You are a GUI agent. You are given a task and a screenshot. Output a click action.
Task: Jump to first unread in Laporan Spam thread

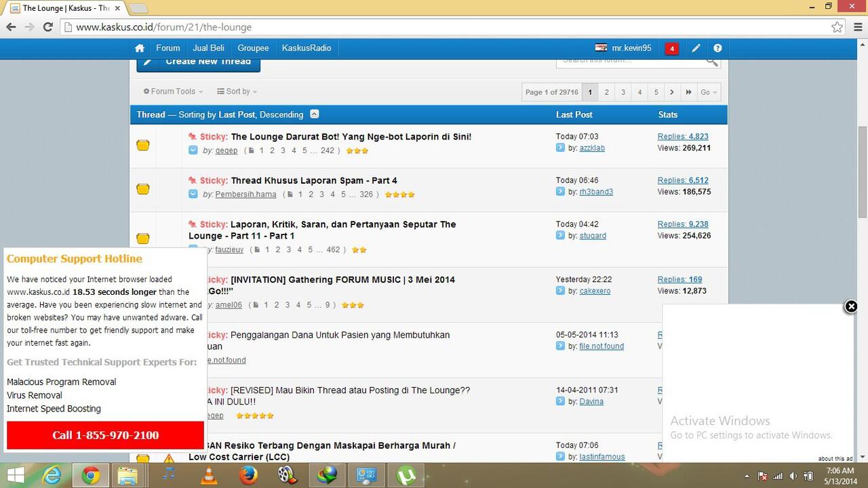[x=193, y=195]
